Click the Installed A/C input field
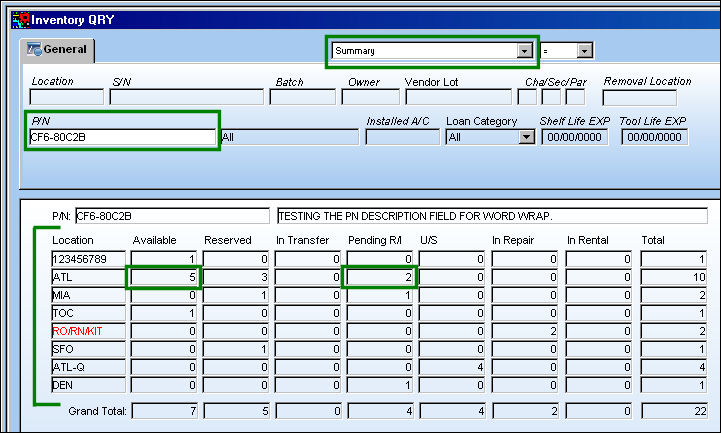This screenshot has width=721, height=433. [403, 137]
